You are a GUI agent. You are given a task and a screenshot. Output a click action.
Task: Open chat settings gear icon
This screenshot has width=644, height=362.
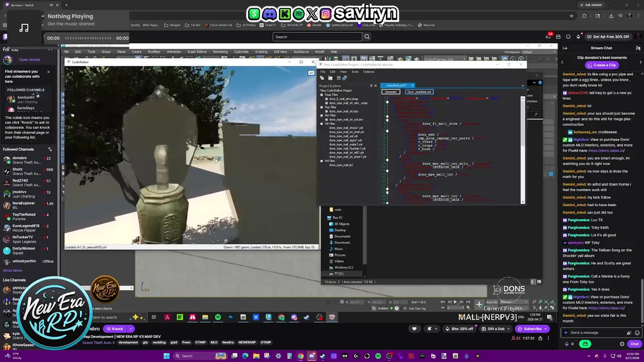pos(622,344)
